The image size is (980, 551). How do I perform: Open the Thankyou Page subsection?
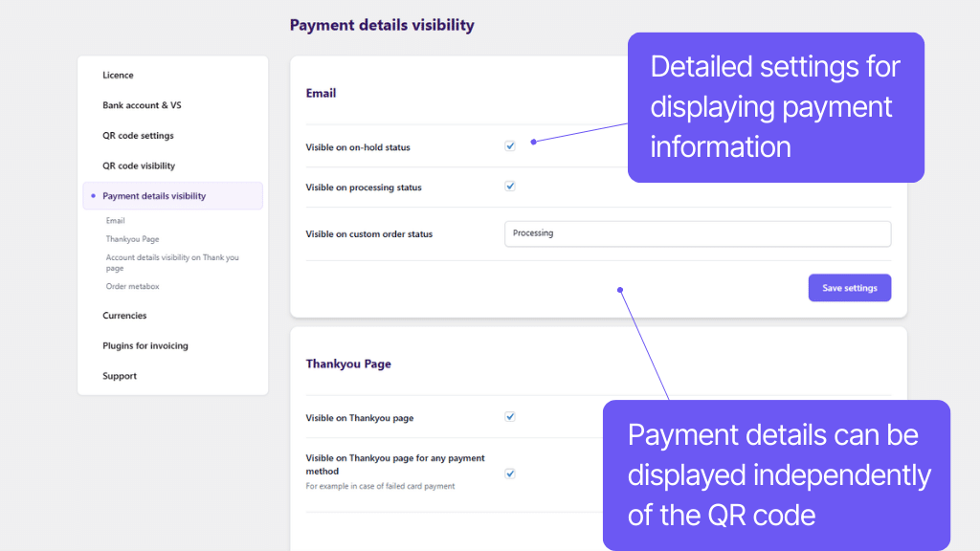coord(133,238)
